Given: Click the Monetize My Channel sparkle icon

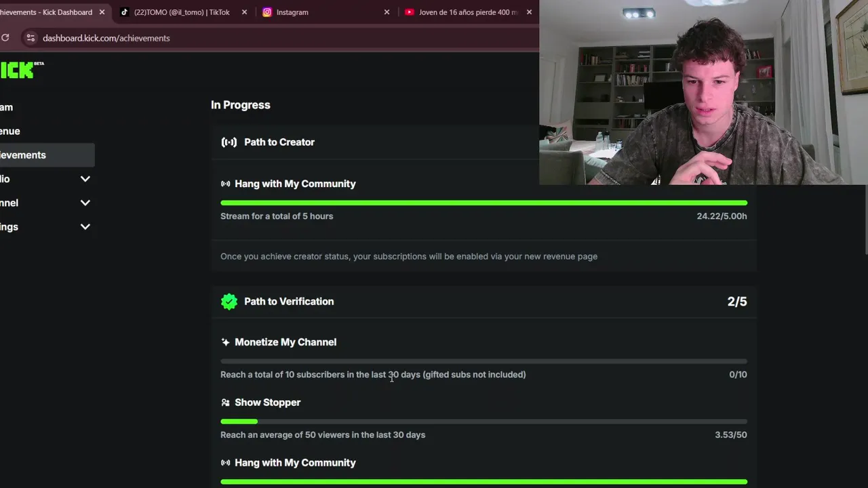Looking at the screenshot, I should (225, 342).
